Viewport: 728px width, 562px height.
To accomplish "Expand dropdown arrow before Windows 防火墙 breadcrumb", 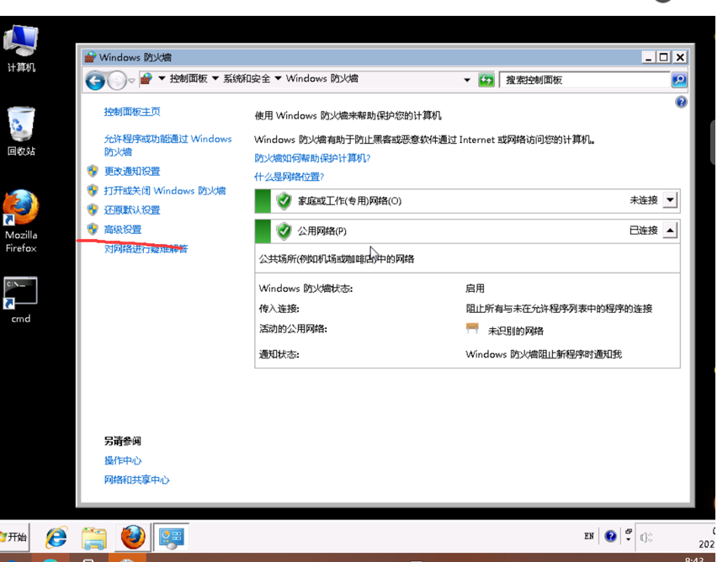I will (278, 78).
